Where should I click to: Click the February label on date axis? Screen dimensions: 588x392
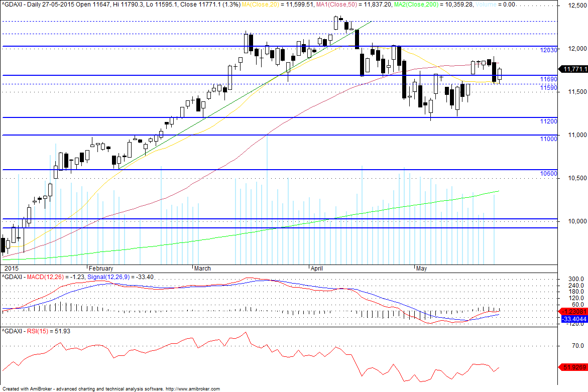point(101,269)
